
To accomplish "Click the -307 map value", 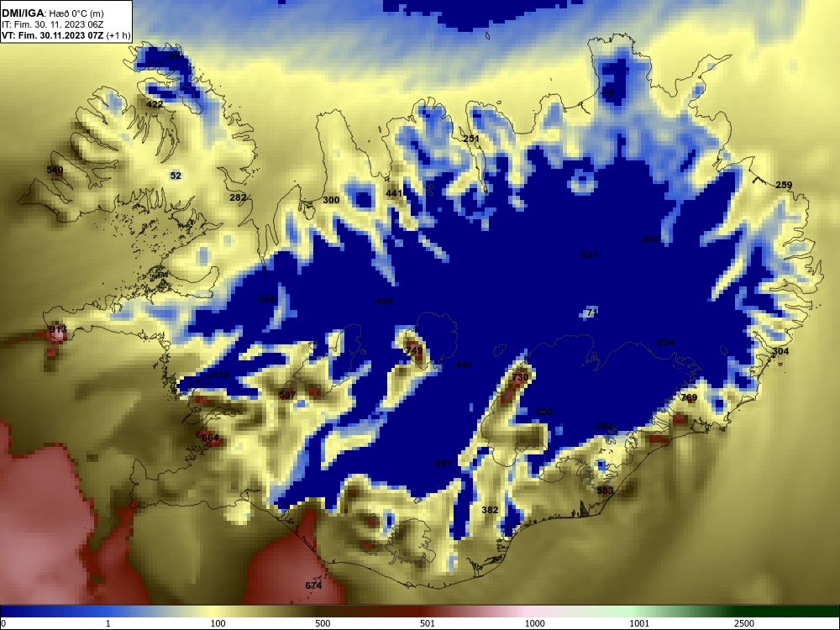I will click(x=650, y=239).
